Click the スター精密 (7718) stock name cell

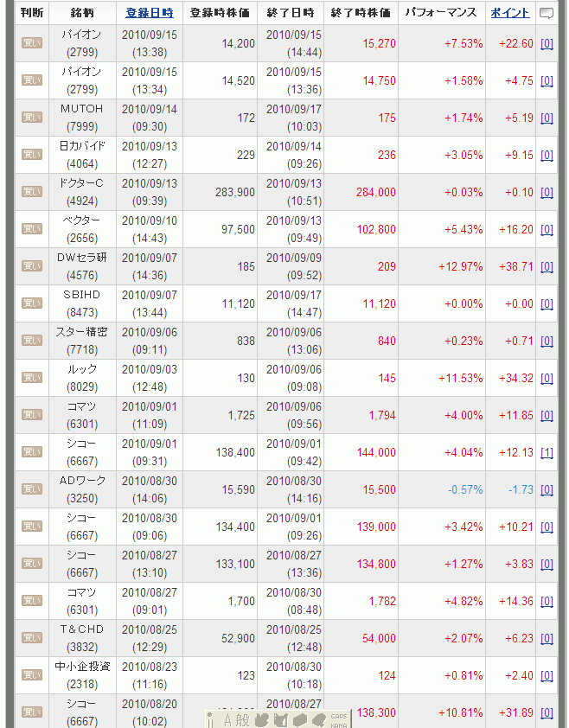tap(82, 341)
